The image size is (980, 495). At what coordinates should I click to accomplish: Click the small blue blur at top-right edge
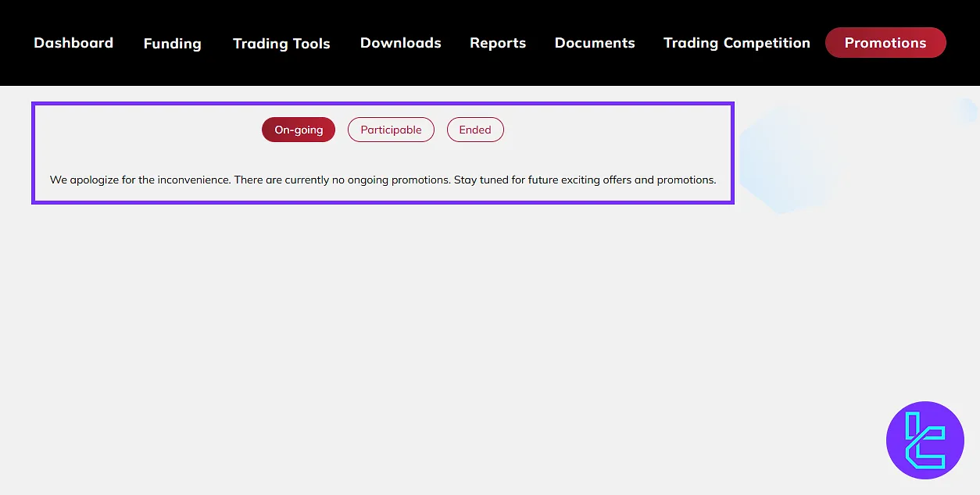[967, 111]
